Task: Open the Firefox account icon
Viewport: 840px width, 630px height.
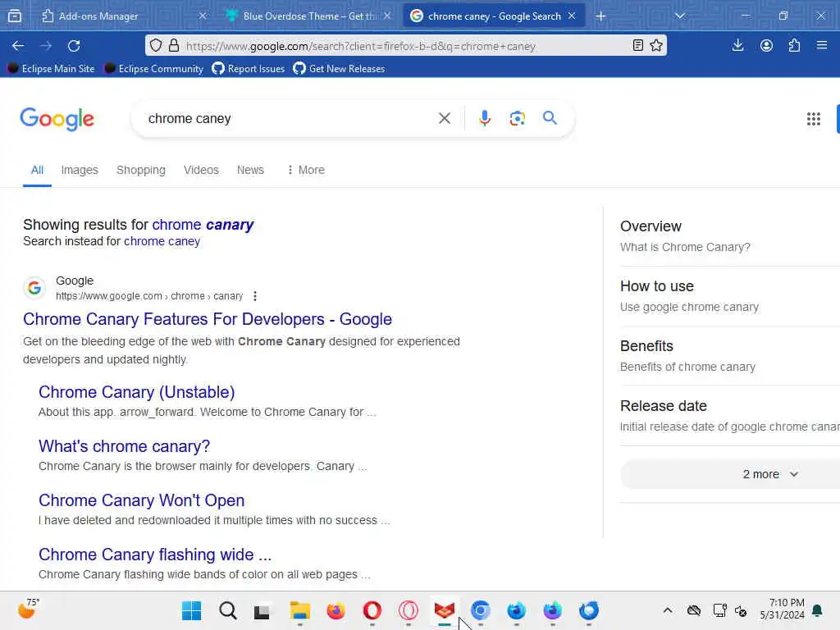Action: tap(766, 46)
